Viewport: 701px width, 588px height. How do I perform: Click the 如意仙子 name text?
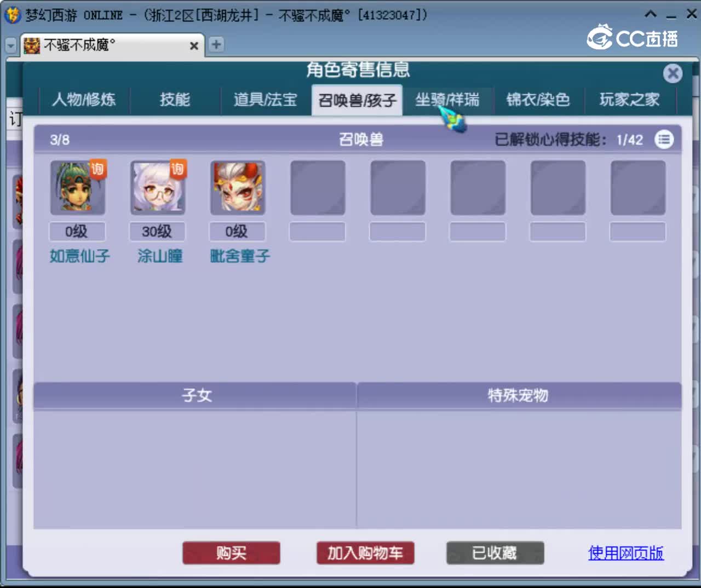pos(80,256)
